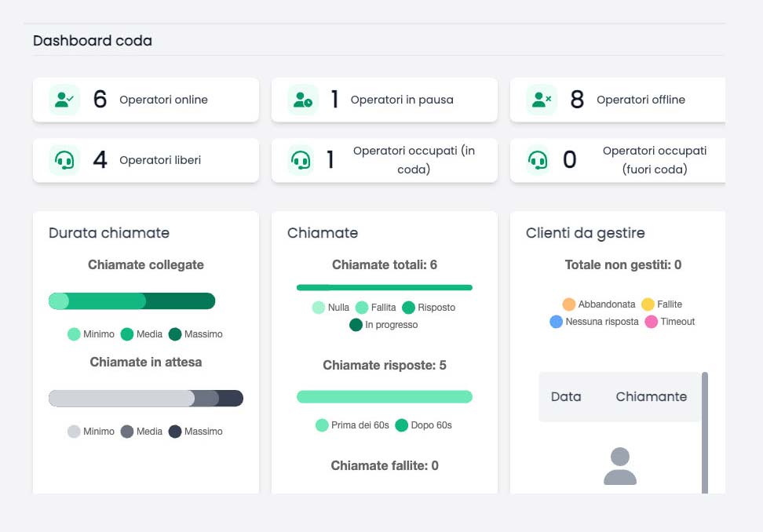Click the Chiamate fallite: 0 label
The image size is (763, 532).
(385, 466)
